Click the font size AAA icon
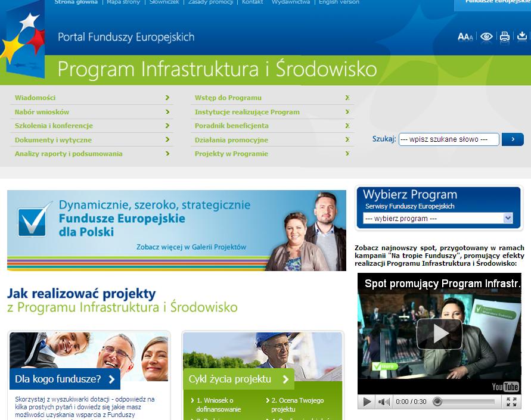 465,36
